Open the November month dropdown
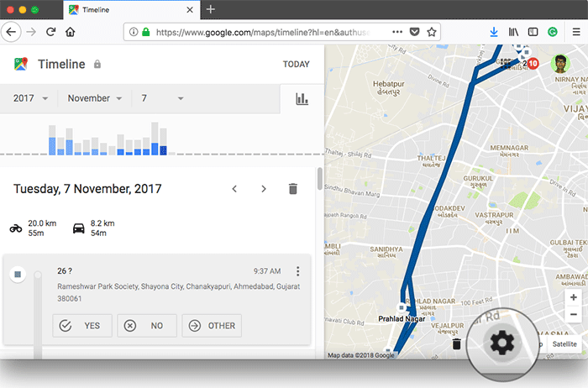This screenshot has height=388, width=588. 95,98
